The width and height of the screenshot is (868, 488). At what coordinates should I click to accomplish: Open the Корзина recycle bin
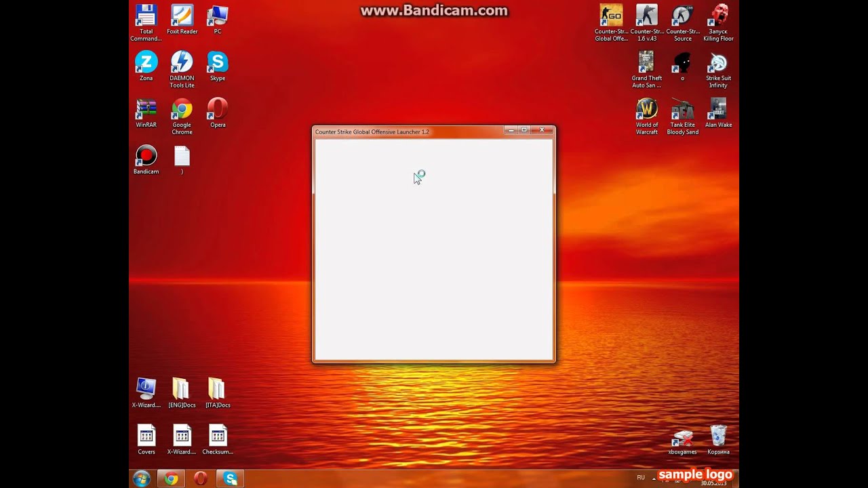(x=718, y=440)
